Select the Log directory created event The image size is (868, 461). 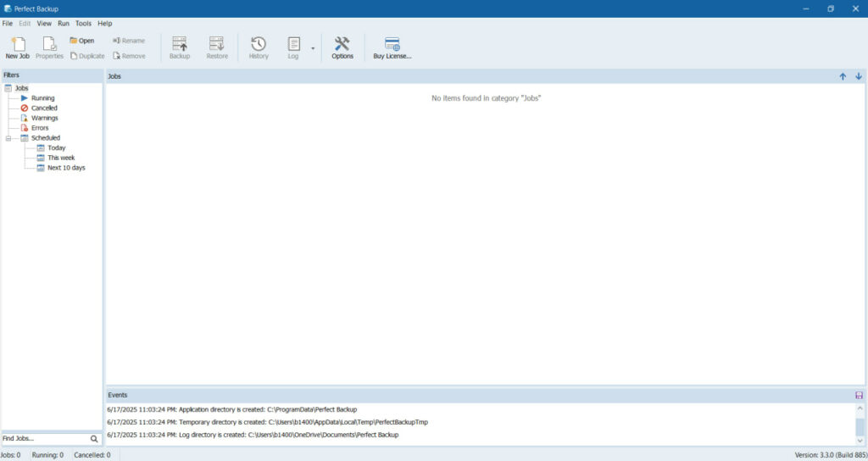(x=253, y=435)
